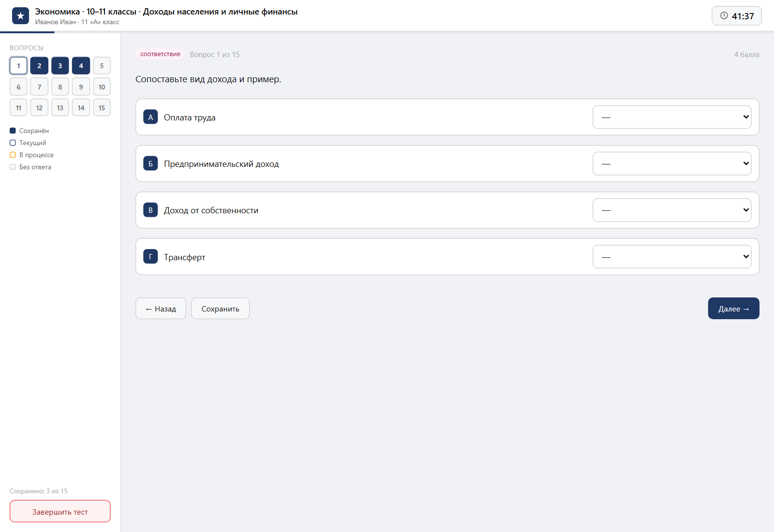Go to next question with Далее
774x532 pixels.
[733, 309]
